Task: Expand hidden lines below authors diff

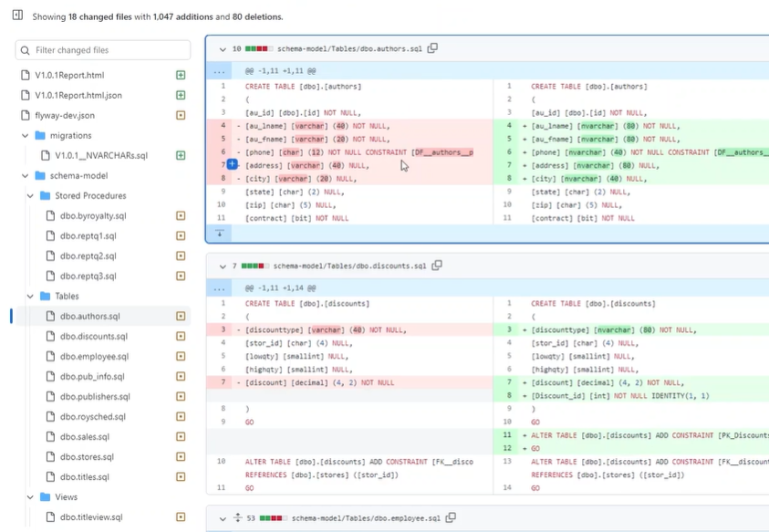Action: (219, 234)
